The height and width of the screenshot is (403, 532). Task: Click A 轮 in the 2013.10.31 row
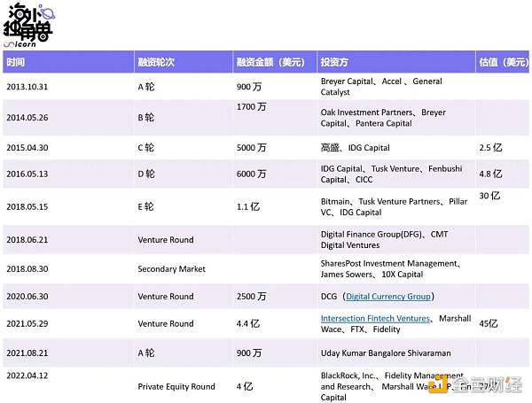pyautogui.click(x=146, y=87)
